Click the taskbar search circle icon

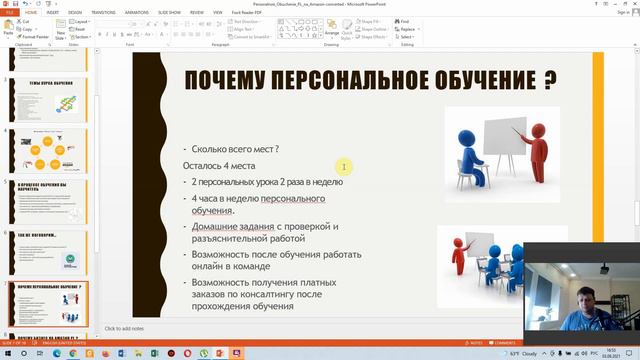coord(24,353)
